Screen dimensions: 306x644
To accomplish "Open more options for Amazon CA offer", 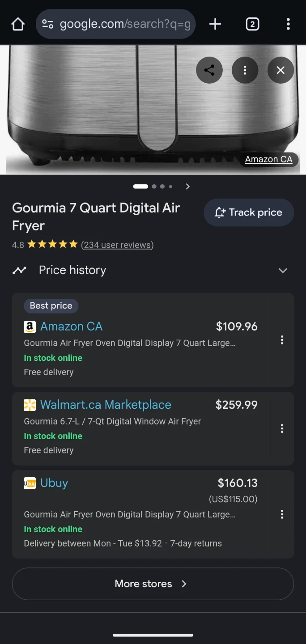I will [x=282, y=340].
